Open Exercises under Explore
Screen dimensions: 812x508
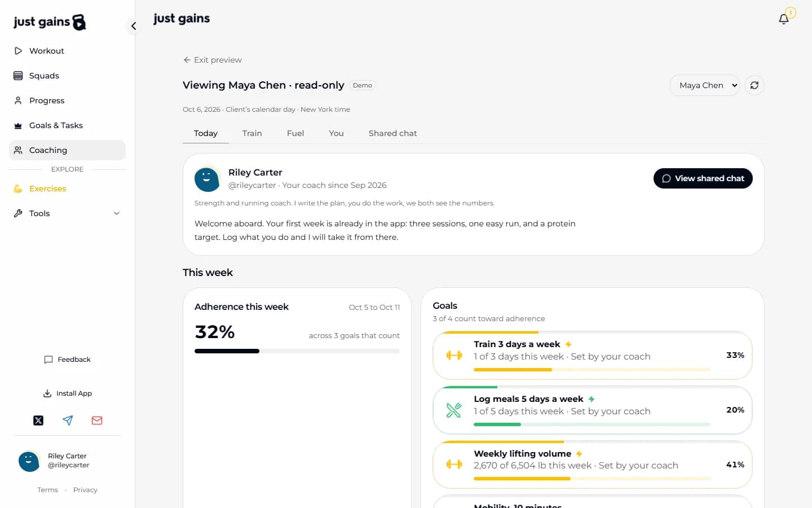(x=67, y=189)
